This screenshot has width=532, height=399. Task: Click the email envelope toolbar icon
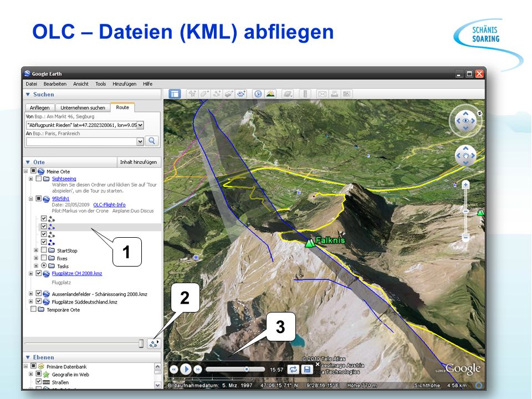[323, 94]
